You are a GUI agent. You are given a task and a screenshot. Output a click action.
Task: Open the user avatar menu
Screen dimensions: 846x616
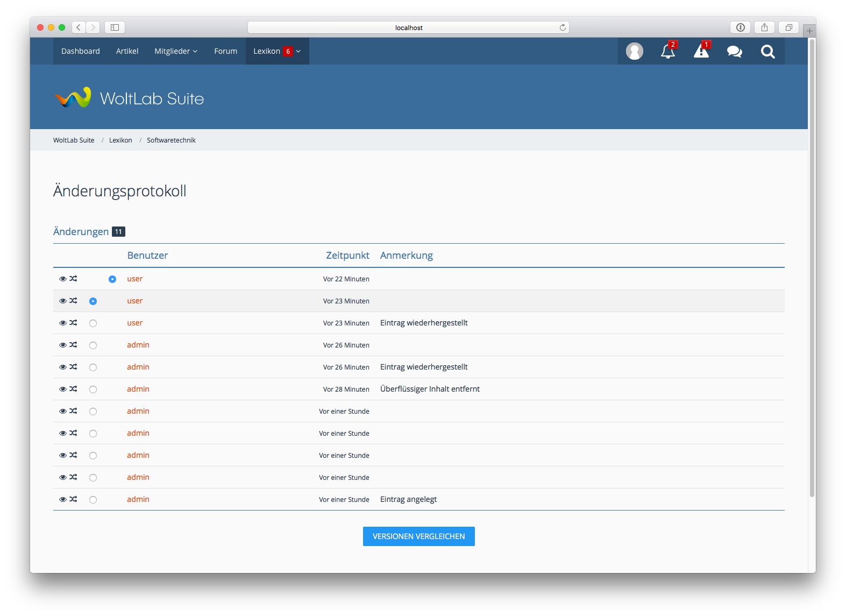coord(634,52)
